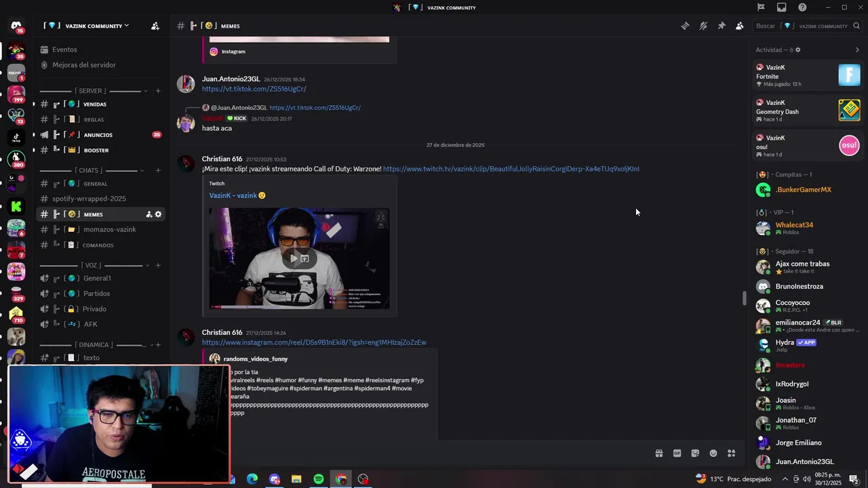Add channel to SERVER category
Viewport: 868px width, 488px height.
tap(158, 91)
